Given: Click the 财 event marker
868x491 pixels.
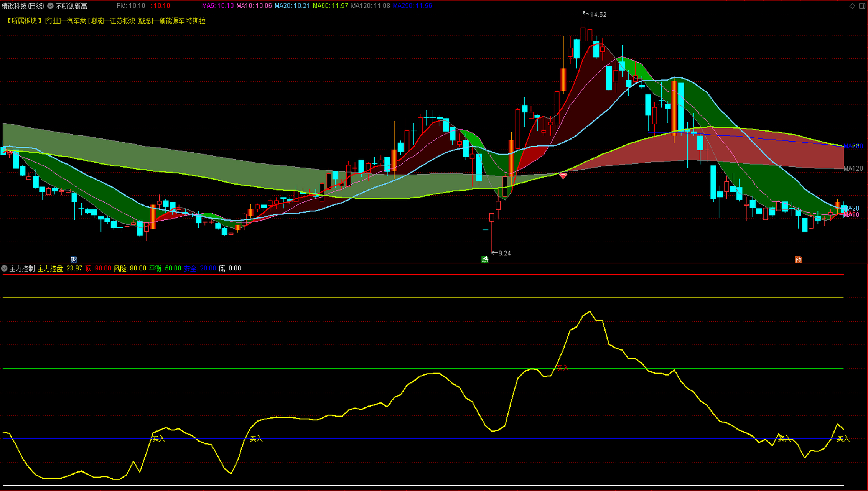Looking at the screenshot, I should [74, 260].
